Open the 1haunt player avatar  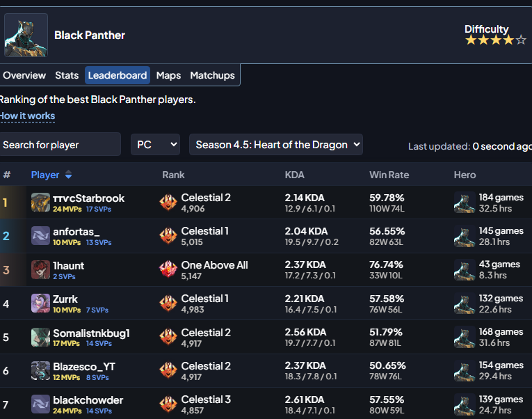tap(41, 269)
